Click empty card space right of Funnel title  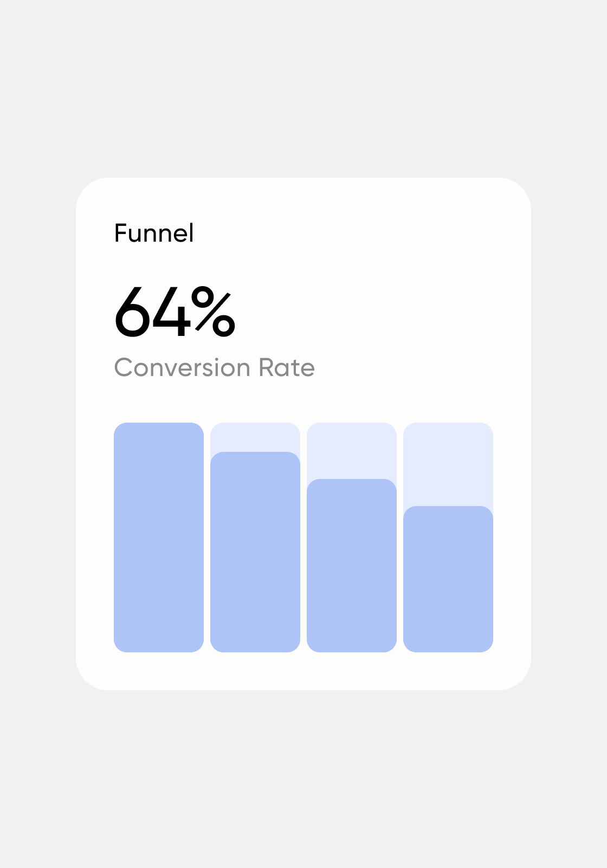click(352, 234)
